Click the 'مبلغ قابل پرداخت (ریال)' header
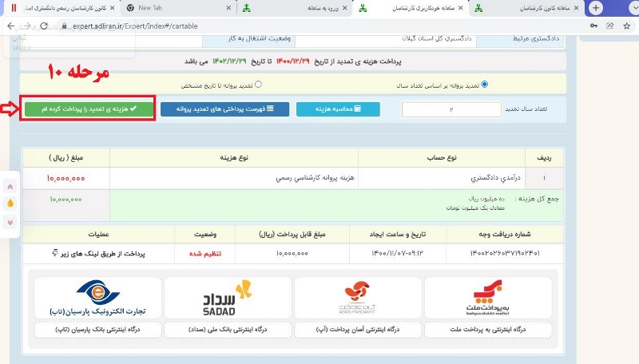 292,234
